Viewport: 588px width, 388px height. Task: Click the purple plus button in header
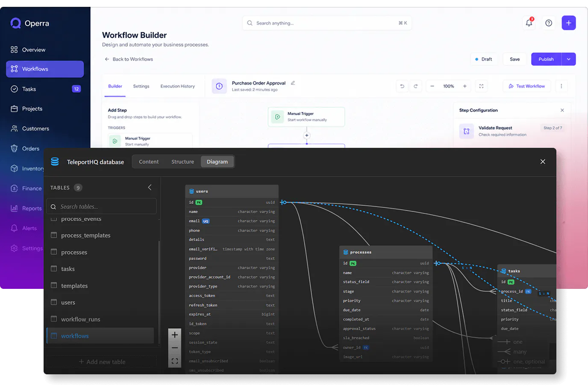pyautogui.click(x=568, y=23)
